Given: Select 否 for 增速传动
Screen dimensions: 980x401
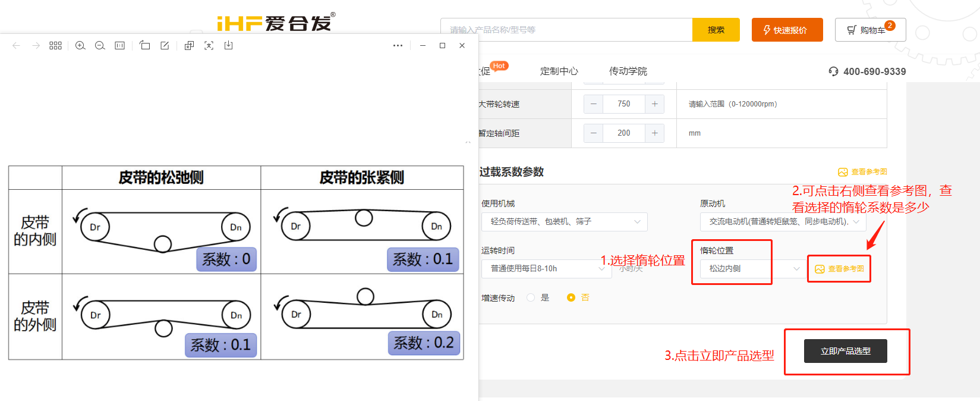Looking at the screenshot, I should [571, 297].
